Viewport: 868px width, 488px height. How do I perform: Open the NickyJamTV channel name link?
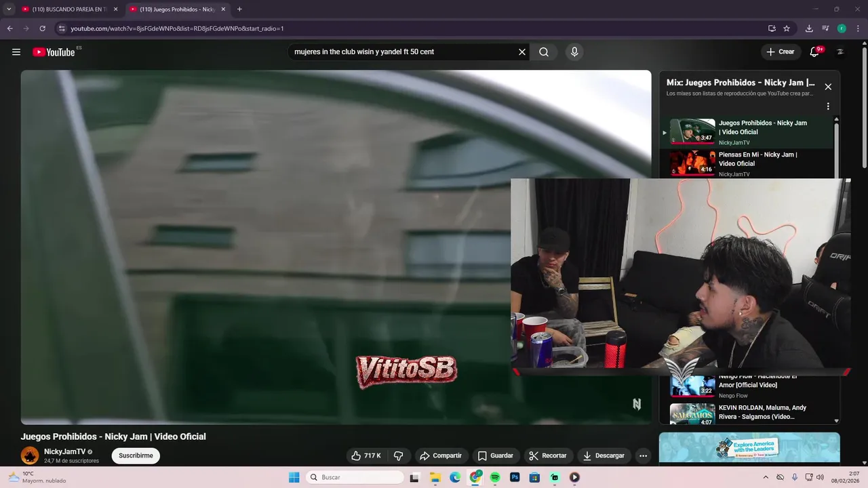click(x=65, y=451)
